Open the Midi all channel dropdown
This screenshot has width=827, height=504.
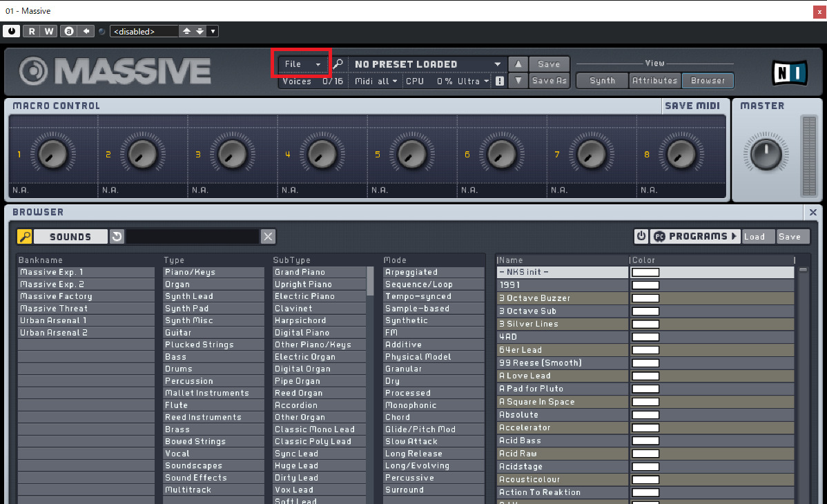pyautogui.click(x=376, y=81)
